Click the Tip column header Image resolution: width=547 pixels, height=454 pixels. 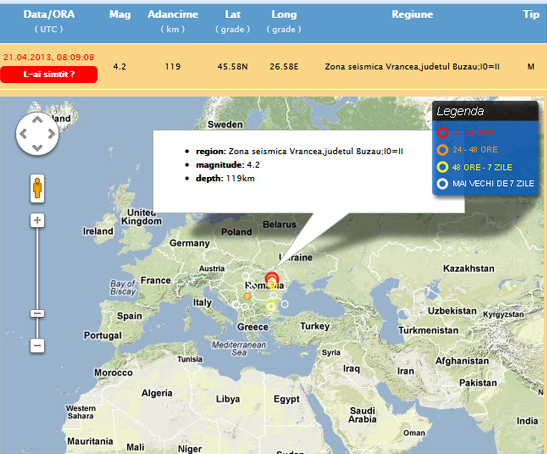531,14
